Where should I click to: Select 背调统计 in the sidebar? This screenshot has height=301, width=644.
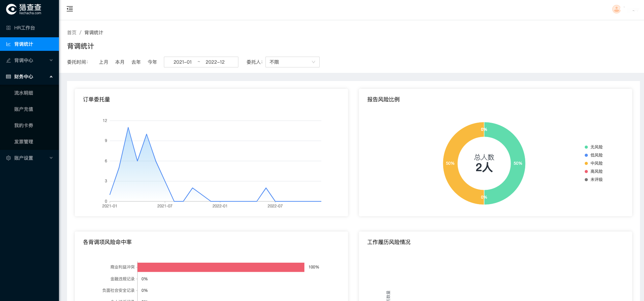[x=29, y=44]
